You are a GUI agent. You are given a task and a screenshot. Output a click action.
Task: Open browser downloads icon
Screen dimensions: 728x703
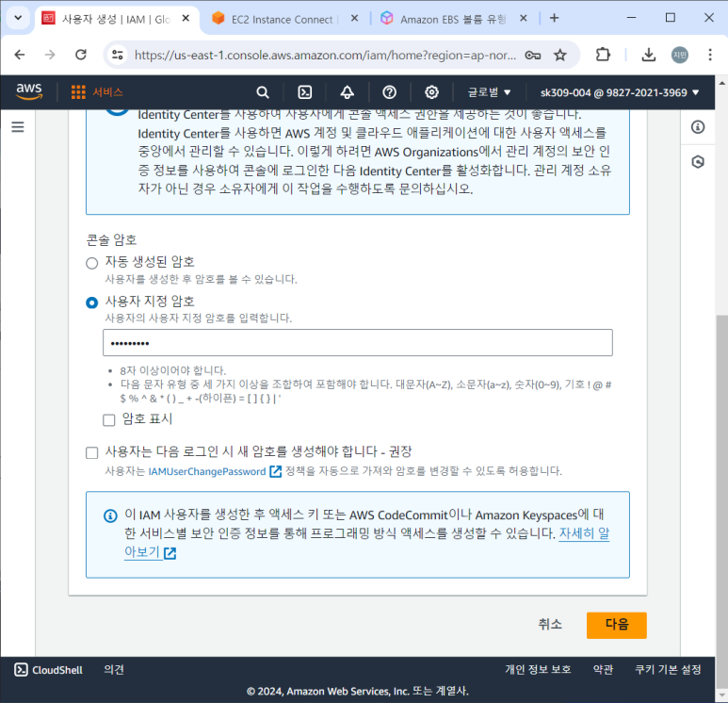(648, 55)
